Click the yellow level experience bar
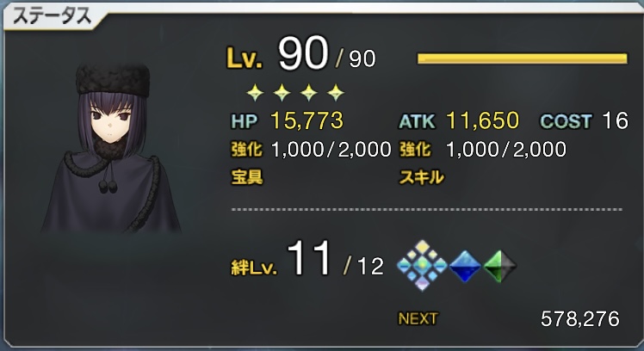This screenshot has width=644, height=351. click(523, 58)
